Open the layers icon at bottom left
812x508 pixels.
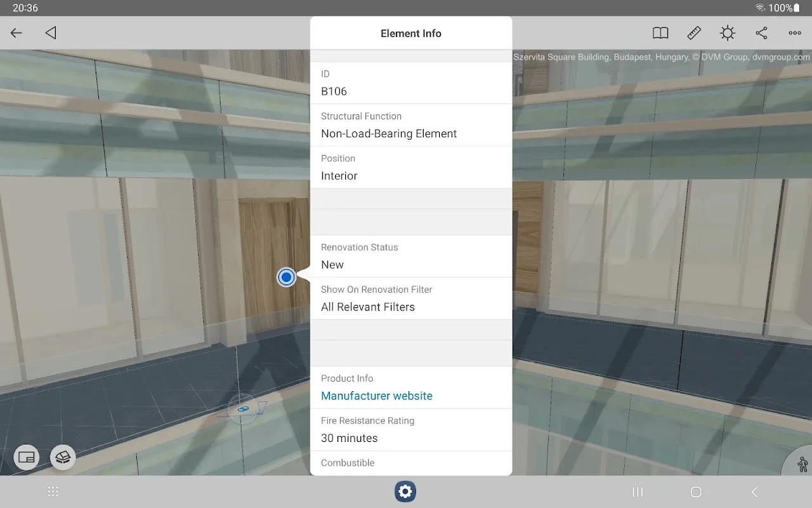pyautogui.click(x=63, y=457)
